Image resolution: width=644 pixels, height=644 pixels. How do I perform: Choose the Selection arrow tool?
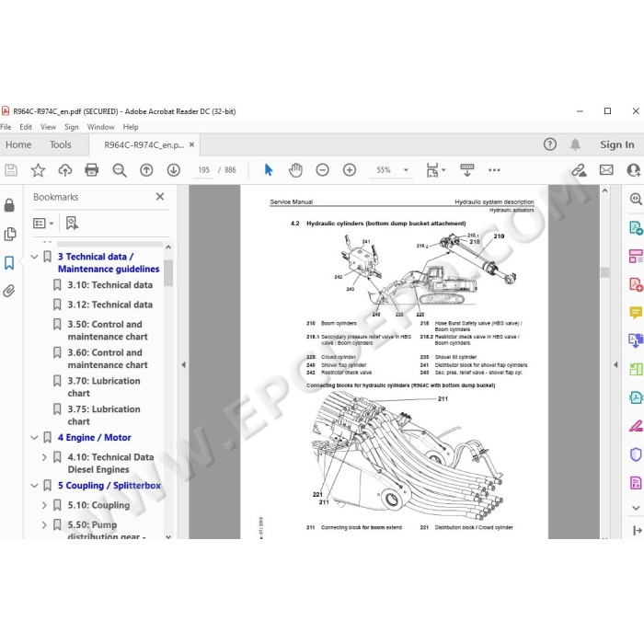[269, 169]
